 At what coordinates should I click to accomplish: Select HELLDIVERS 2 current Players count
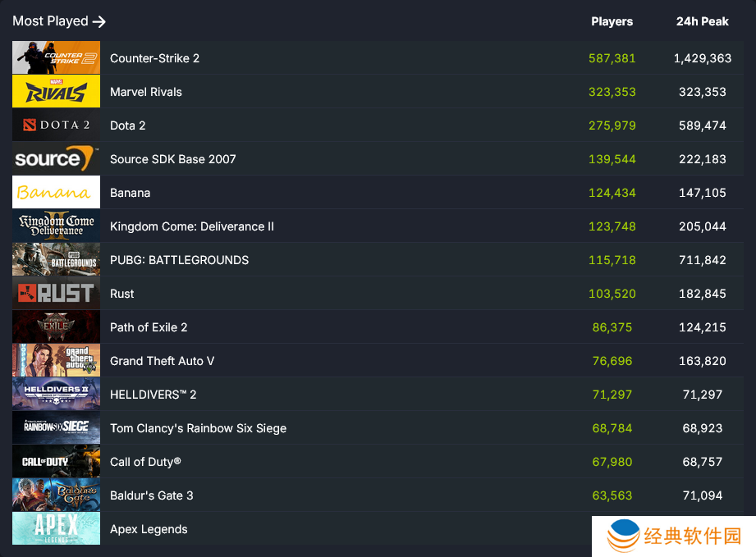[x=612, y=395]
